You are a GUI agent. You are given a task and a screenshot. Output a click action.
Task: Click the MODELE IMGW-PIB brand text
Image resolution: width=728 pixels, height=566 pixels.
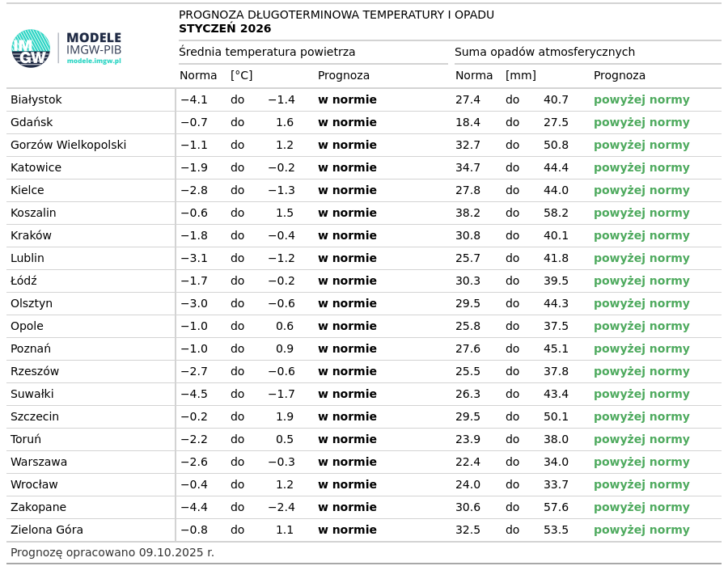click(x=93, y=44)
